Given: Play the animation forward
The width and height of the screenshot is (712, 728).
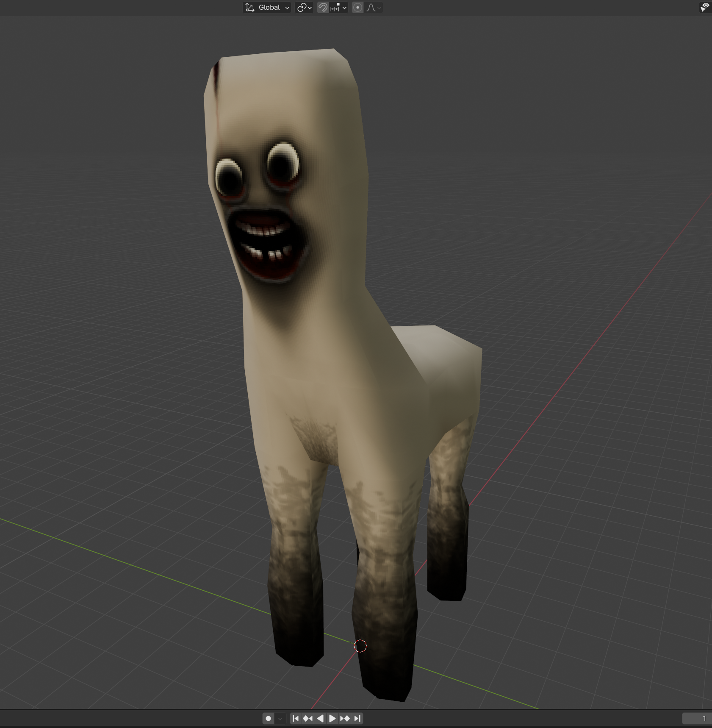Looking at the screenshot, I should (332, 718).
